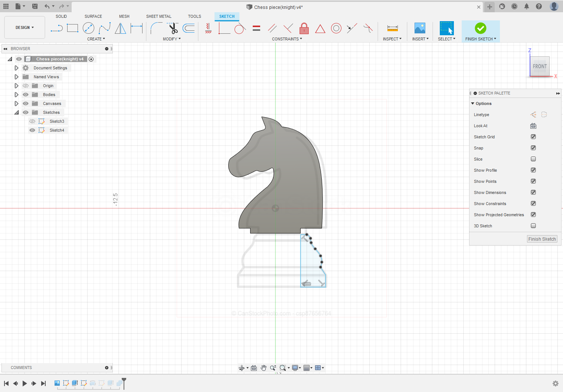Apply the Tangent constraint

pos(240,28)
